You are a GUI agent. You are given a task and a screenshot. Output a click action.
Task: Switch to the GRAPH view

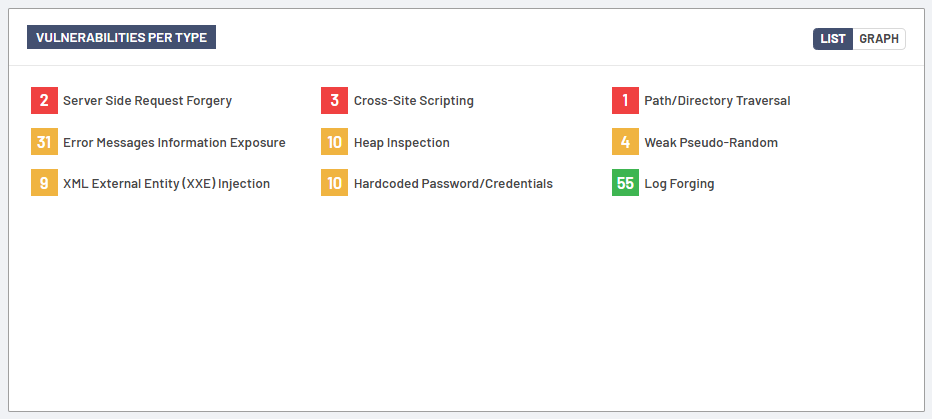click(x=879, y=39)
